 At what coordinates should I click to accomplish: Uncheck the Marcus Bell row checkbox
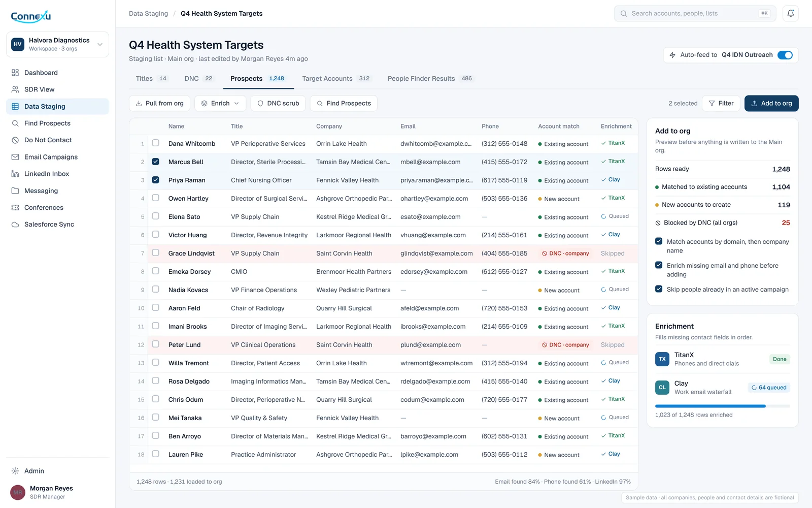[156, 162]
